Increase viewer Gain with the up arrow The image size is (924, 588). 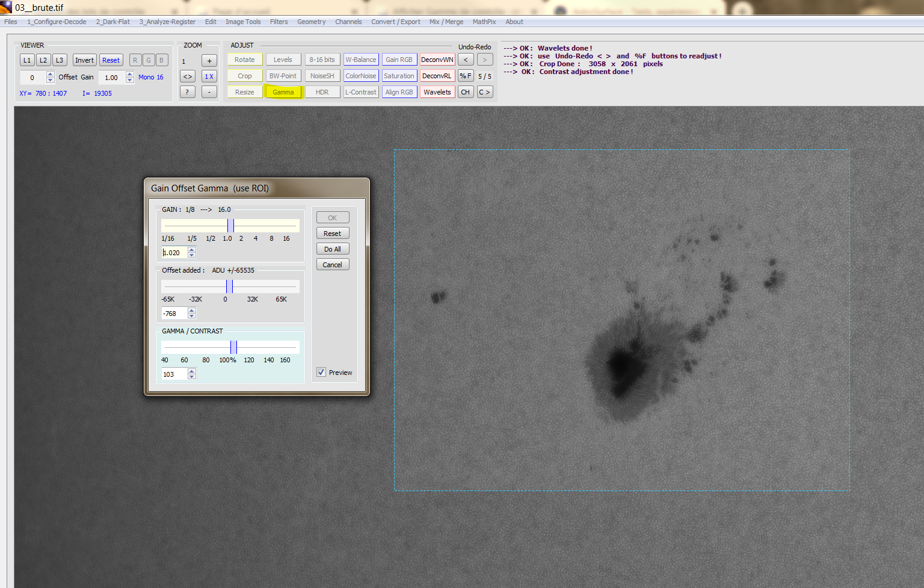(130, 74)
